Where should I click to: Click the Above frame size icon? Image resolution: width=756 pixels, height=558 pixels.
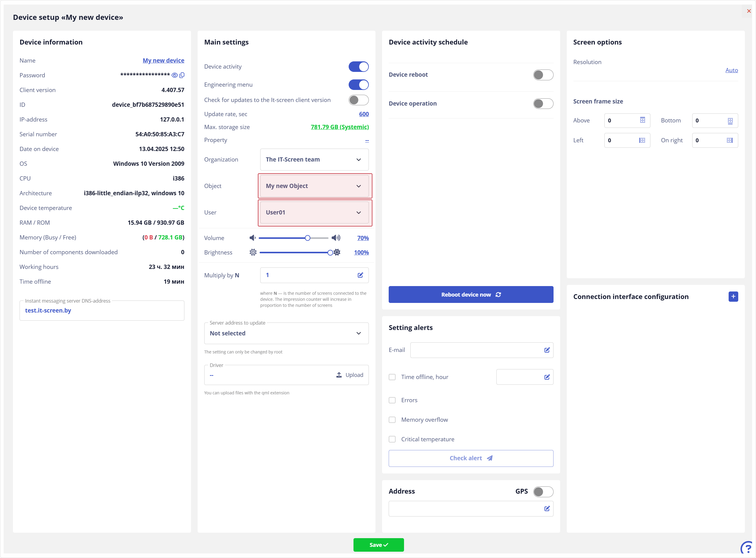click(643, 121)
